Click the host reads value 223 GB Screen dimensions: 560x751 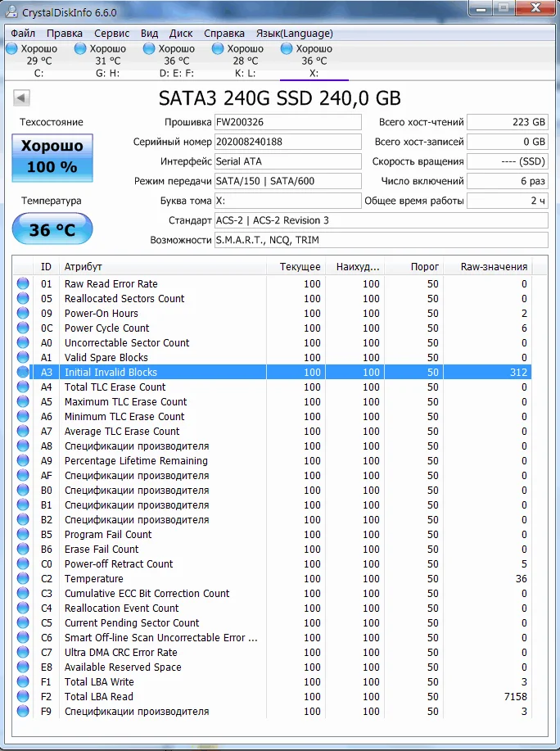click(508, 122)
